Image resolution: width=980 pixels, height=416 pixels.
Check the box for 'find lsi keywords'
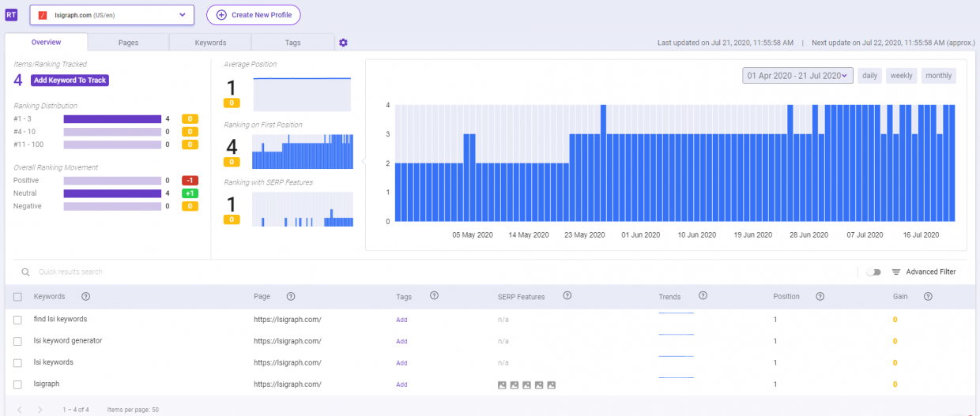point(18,320)
